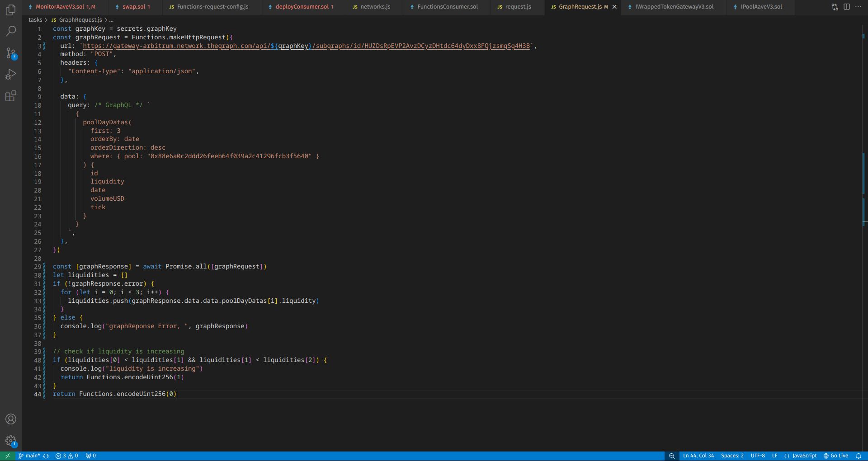Open the editor More Actions ellipsis
Screen dimensions: 868x461
click(858, 7)
